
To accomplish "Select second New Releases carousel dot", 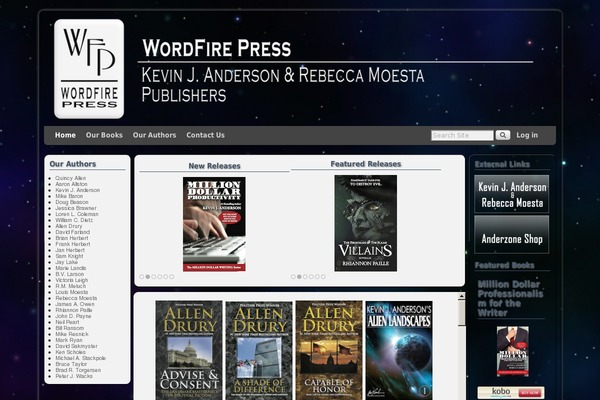I will coord(148,276).
